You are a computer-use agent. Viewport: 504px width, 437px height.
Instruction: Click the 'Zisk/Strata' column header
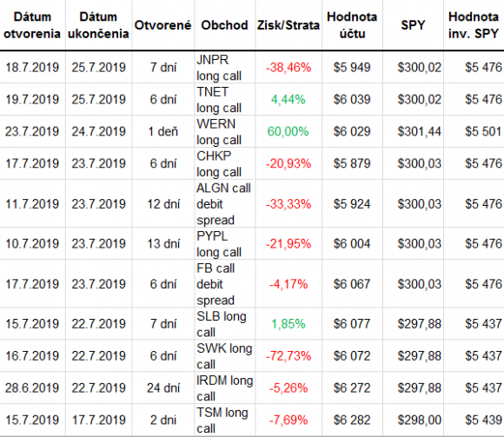[288, 25]
